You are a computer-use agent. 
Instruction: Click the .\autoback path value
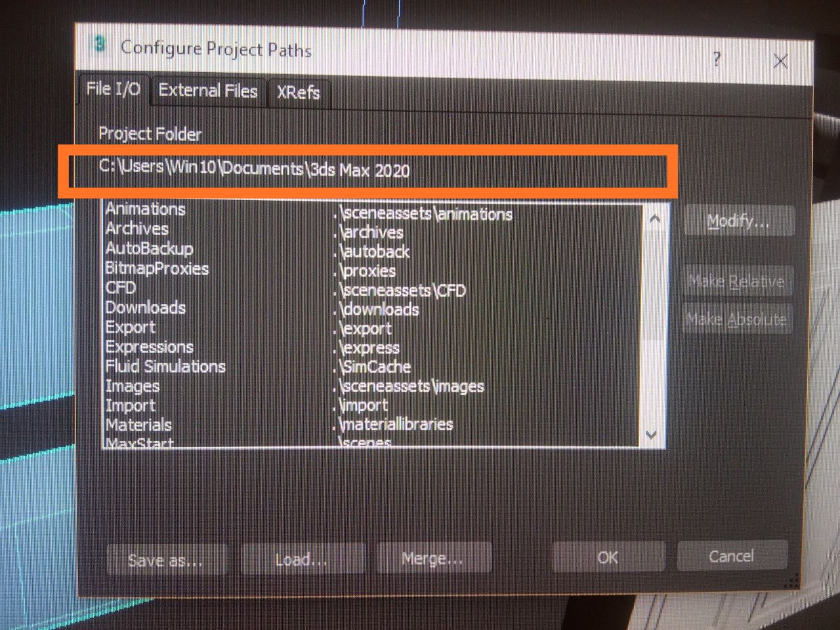(371, 251)
